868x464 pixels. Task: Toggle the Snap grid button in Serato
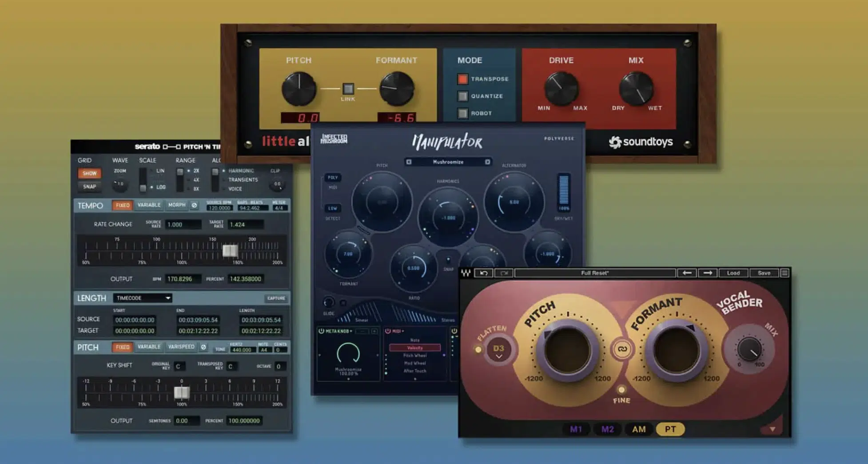pyautogui.click(x=89, y=187)
